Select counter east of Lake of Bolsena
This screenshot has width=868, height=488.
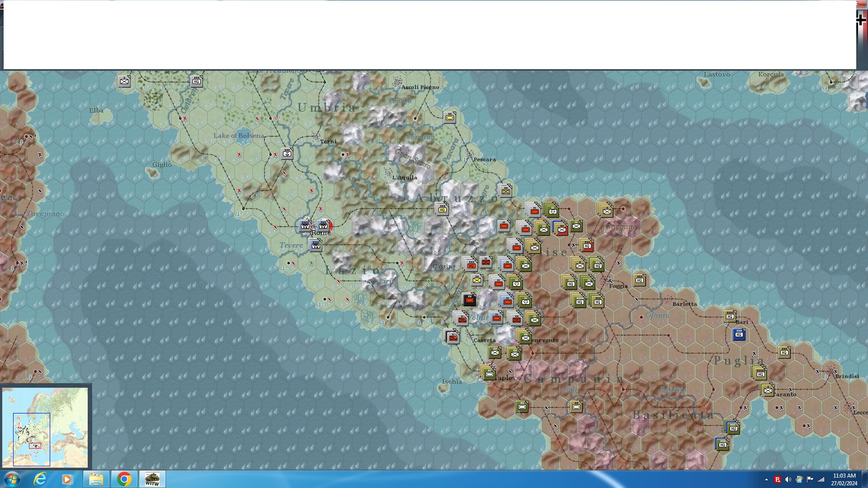(x=287, y=154)
